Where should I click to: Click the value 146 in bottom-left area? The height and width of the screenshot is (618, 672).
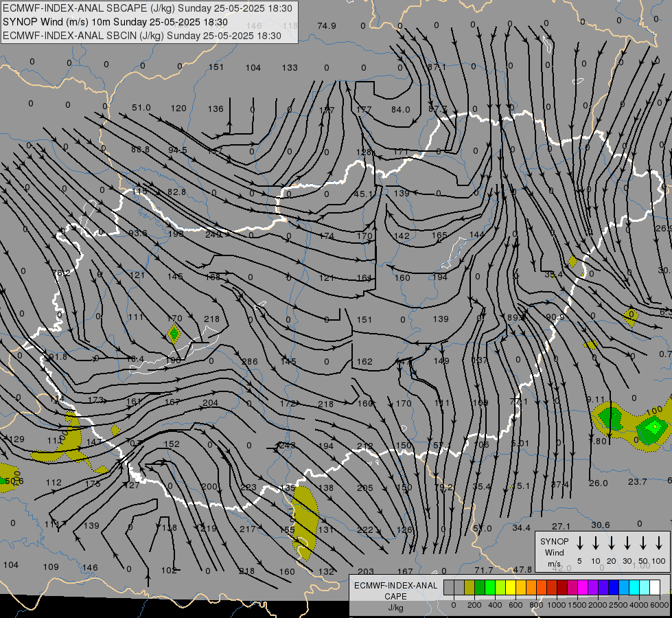(90, 567)
